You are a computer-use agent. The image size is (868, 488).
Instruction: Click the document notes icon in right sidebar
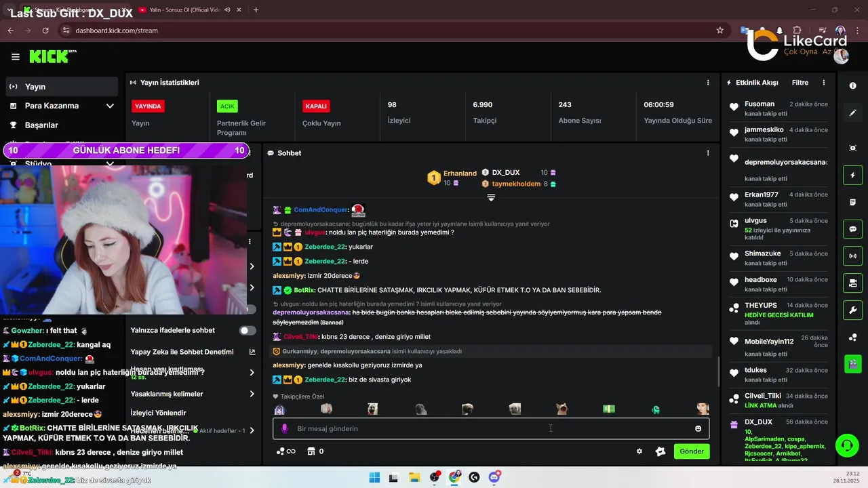click(852, 202)
